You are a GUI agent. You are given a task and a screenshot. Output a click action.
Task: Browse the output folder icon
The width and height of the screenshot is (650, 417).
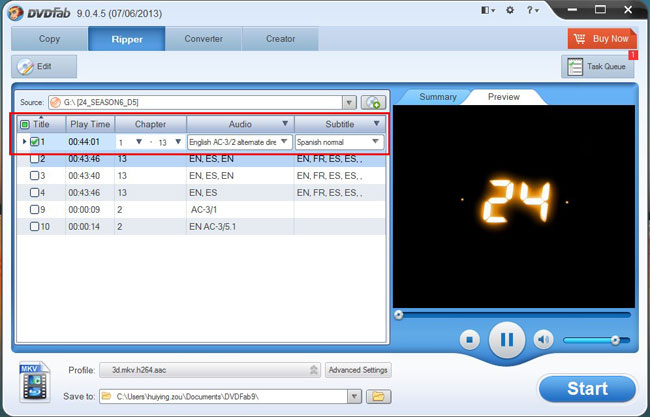[x=378, y=397]
